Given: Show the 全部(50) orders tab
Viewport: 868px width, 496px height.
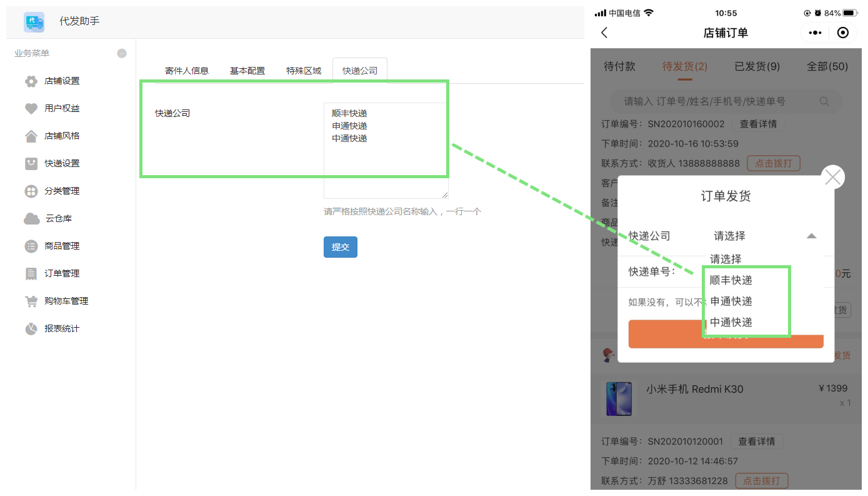Looking at the screenshot, I should pos(827,66).
